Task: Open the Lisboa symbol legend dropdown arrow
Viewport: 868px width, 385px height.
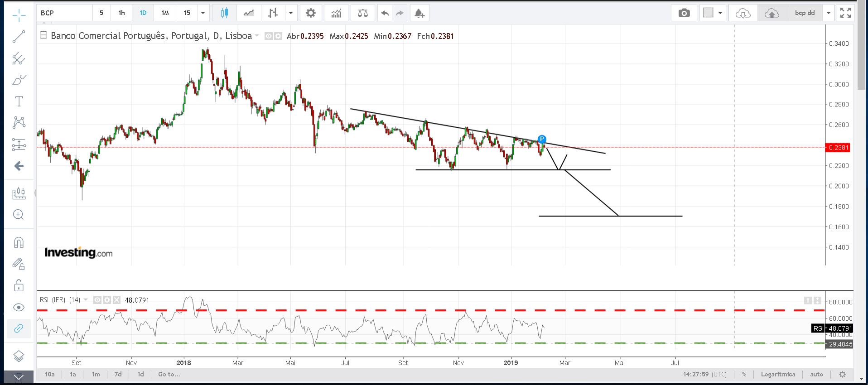Action: coord(257,36)
